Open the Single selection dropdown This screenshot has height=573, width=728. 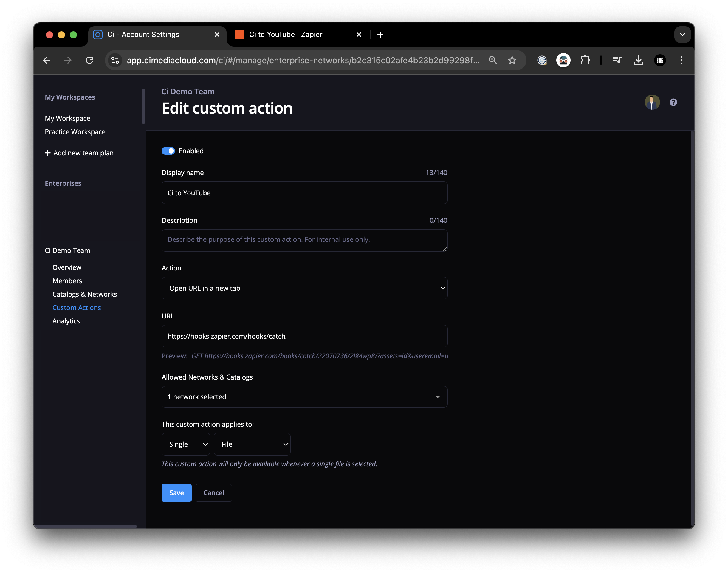[185, 444]
